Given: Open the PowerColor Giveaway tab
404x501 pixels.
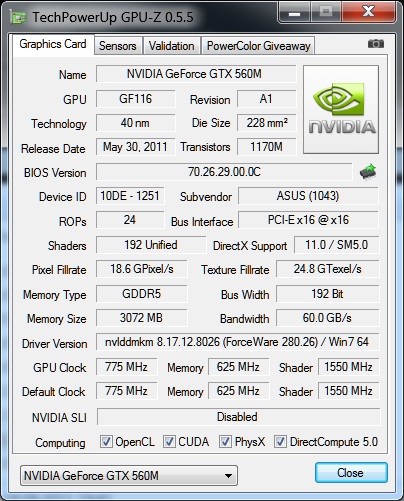Looking at the screenshot, I should click(x=258, y=46).
